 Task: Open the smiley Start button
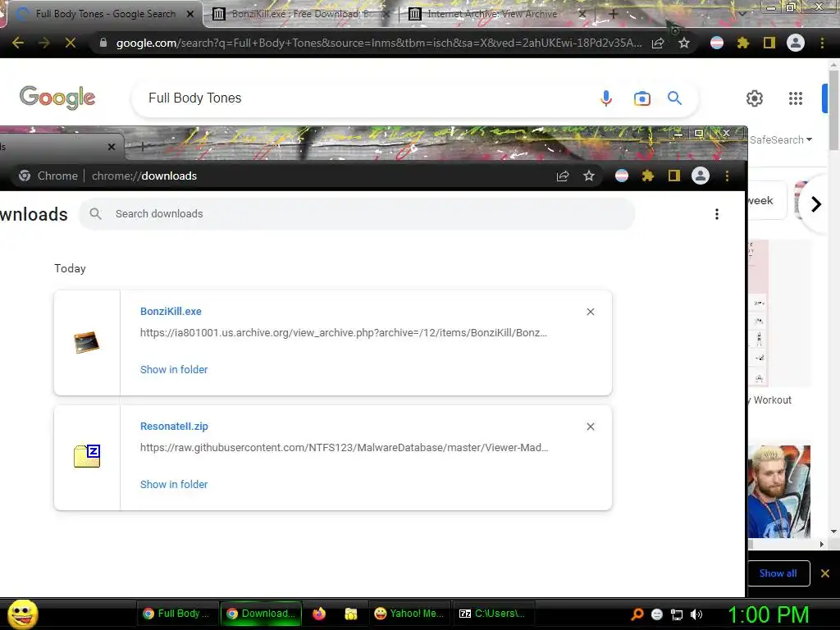click(22, 614)
